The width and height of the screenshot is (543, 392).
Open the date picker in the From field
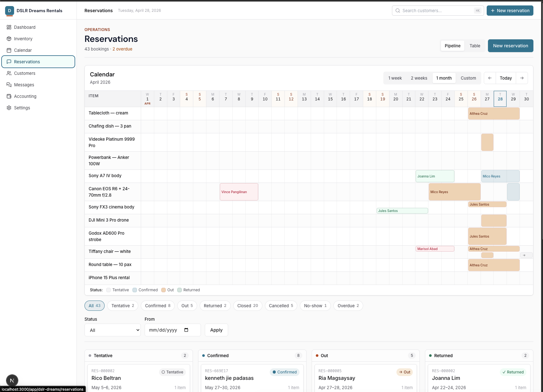(187, 330)
